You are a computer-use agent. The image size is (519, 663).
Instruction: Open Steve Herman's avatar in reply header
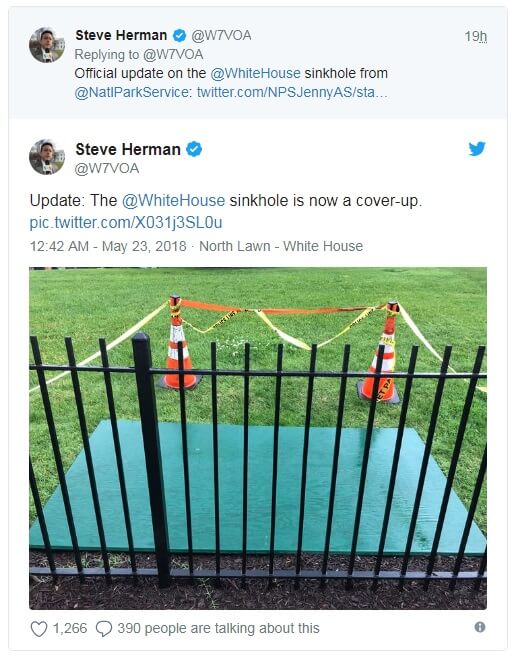point(47,45)
